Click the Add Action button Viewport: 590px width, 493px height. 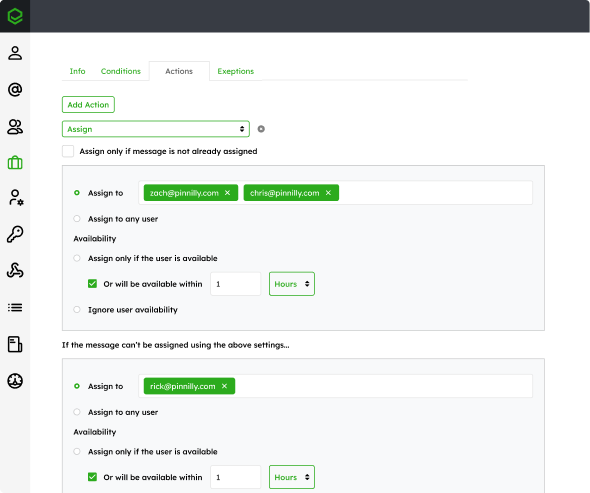tap(88, 105)
